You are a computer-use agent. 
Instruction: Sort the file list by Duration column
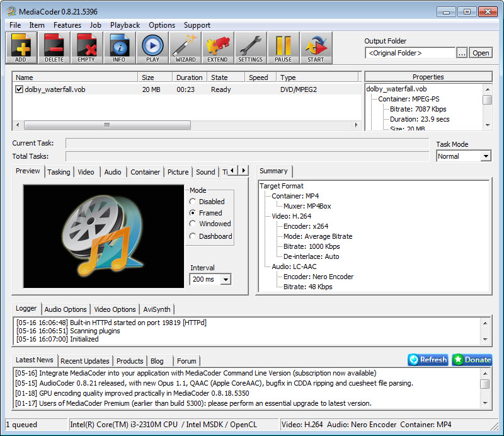tap(190, 77)
